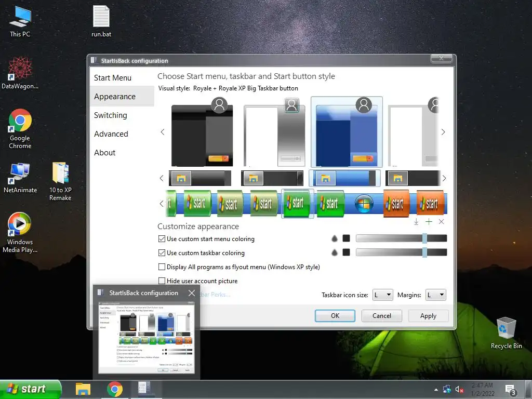Select the green start button right of selected one
Viewport: 532px width, 399px height.
click(330, 204)
